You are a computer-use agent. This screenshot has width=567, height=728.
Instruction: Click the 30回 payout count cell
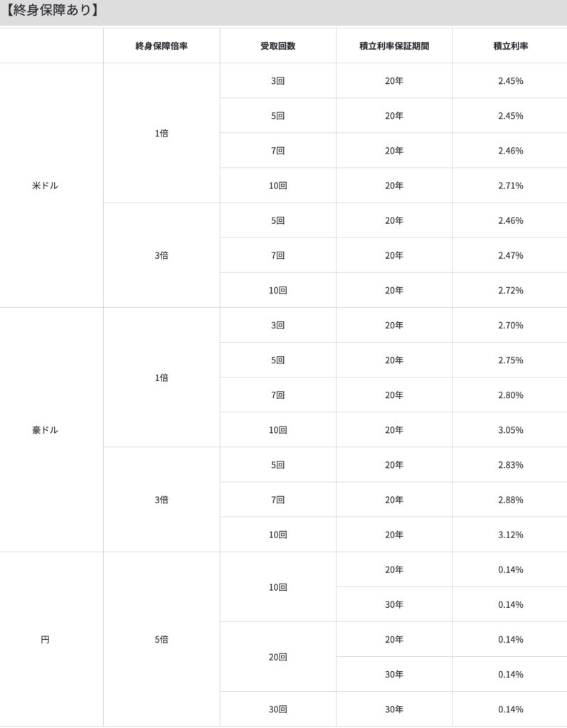click(x=277, y=709)
